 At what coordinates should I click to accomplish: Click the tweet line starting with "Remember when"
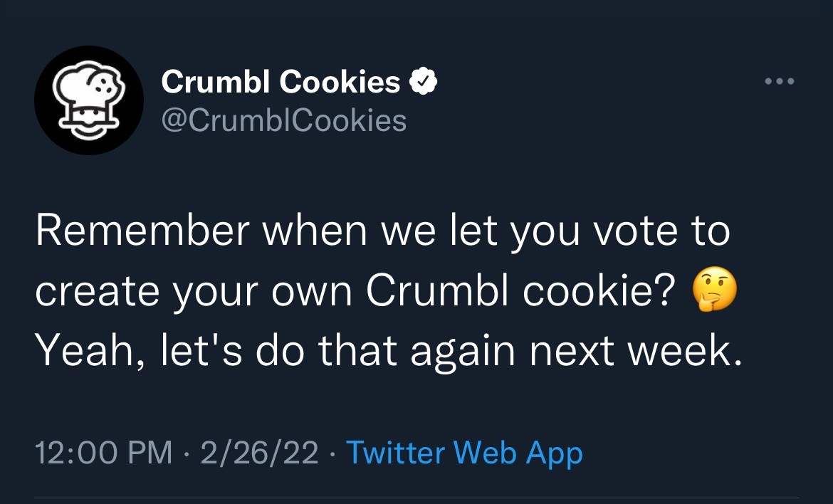(x=382, y=233)
